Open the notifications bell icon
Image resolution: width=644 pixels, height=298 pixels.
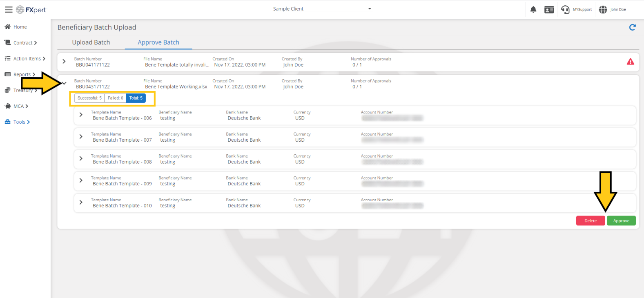(533, 9)
